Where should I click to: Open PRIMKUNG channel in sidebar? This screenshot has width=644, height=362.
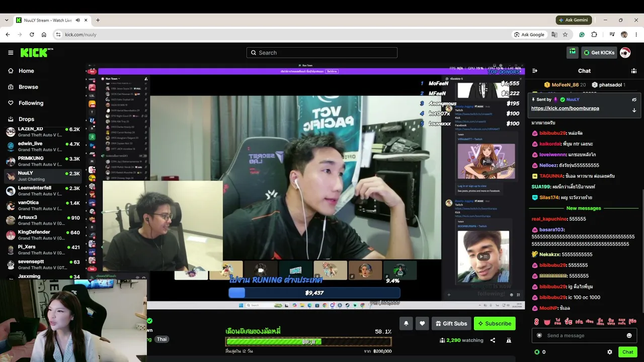[43, 161]
